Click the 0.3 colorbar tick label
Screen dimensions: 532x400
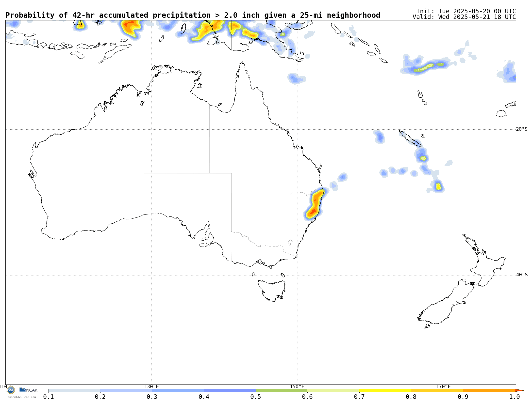[152, 397]
